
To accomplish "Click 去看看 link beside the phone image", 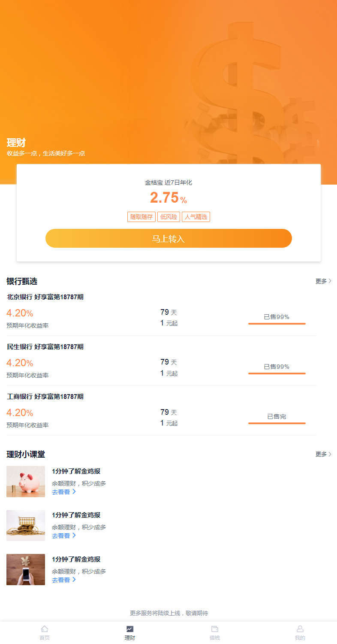I will (x=64, y=580).
